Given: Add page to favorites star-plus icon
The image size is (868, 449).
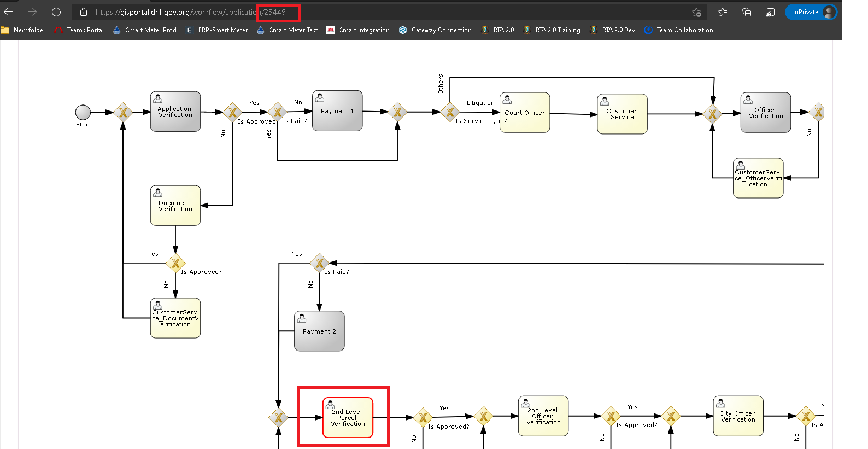Looking at the screenshot, I should [x=696, y=12].
